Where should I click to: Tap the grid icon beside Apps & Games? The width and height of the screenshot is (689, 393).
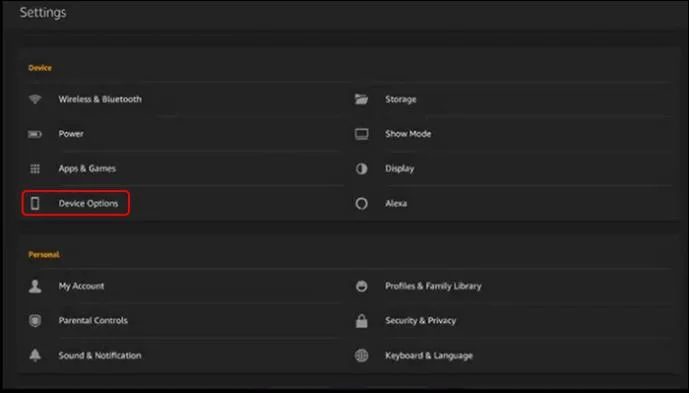35,168
